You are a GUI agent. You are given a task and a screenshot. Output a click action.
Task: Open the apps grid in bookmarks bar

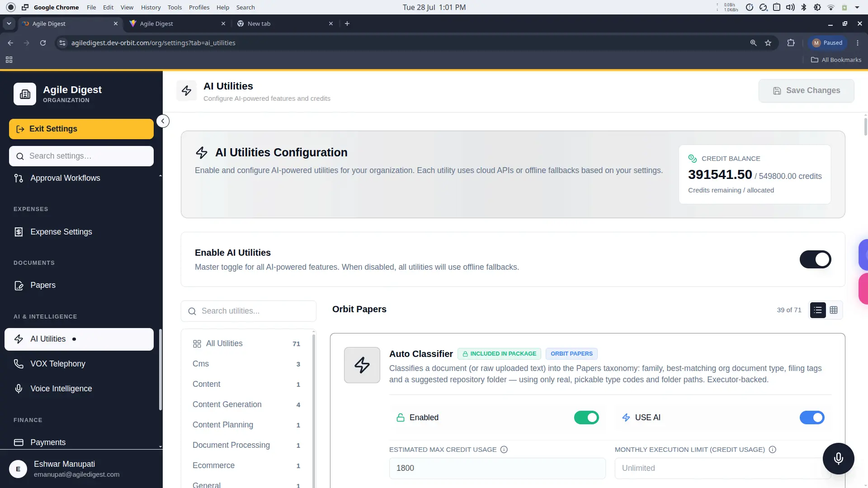coord(9,60)
